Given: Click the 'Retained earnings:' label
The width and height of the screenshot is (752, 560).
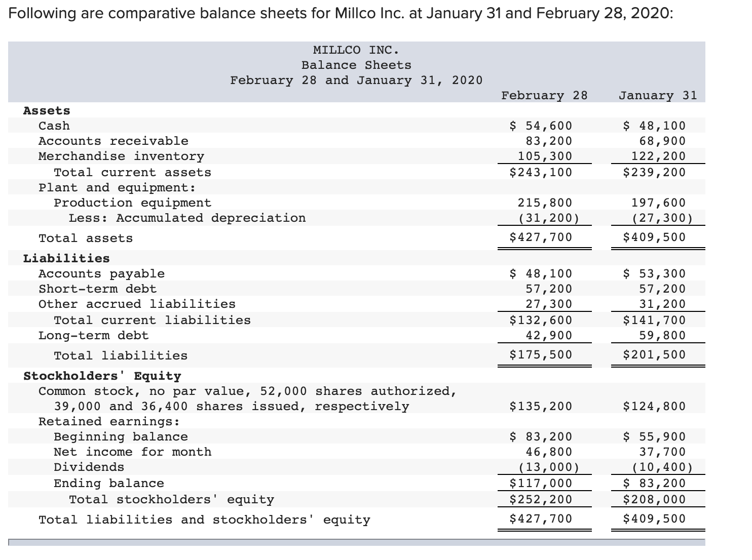Looking at the screenshot, I should (x=109, y=421).
